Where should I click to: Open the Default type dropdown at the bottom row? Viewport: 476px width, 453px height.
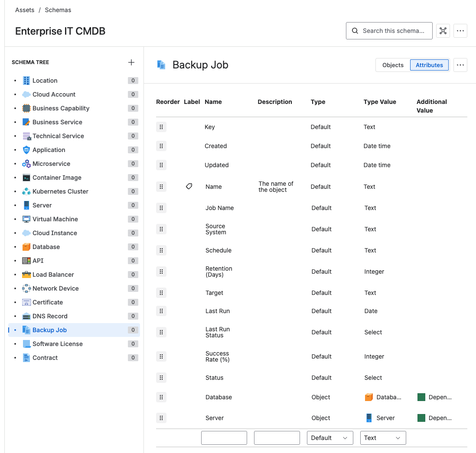click(329, 438)
